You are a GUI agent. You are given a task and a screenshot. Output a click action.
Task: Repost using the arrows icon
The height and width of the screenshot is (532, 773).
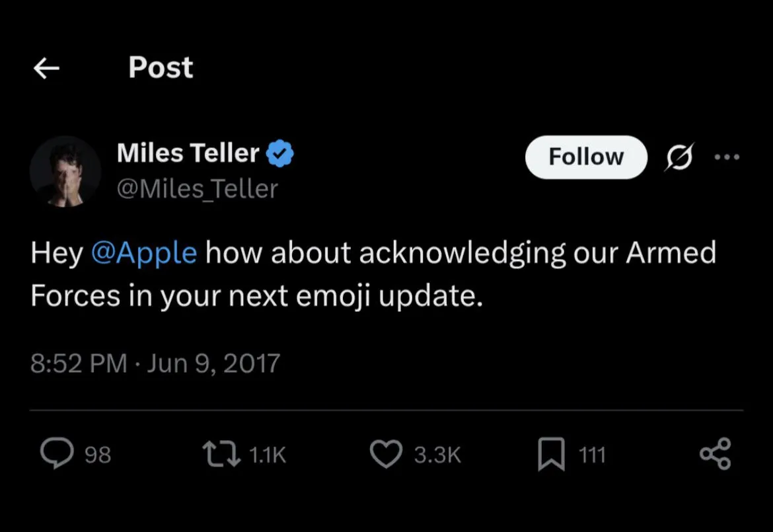click(x=222, y=454)
